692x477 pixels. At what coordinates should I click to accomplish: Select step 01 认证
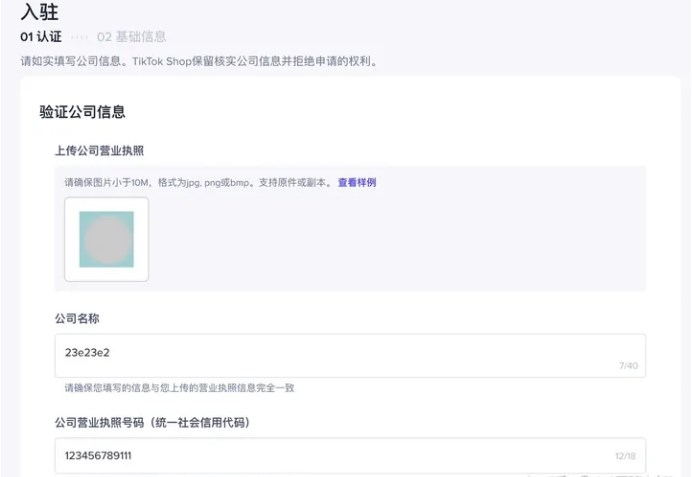pyautogui.click(x=41, y=37)
